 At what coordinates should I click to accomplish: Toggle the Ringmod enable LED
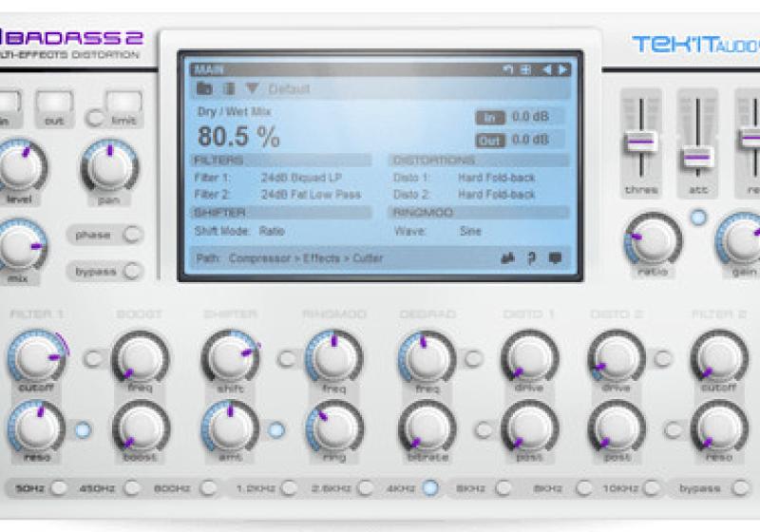287,358
